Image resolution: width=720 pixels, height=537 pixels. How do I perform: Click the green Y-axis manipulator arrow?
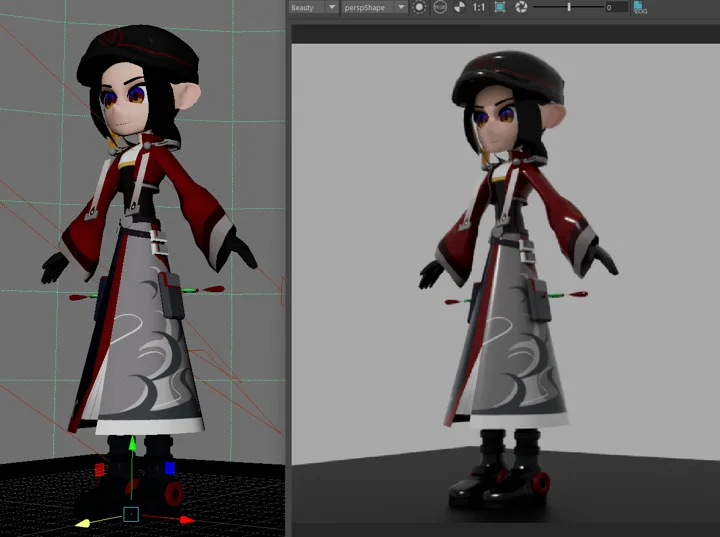coord(132,442)
